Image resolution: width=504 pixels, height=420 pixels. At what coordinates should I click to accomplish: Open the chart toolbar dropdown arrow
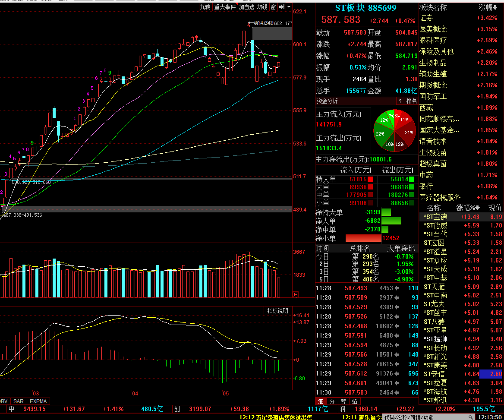point(289,7)
